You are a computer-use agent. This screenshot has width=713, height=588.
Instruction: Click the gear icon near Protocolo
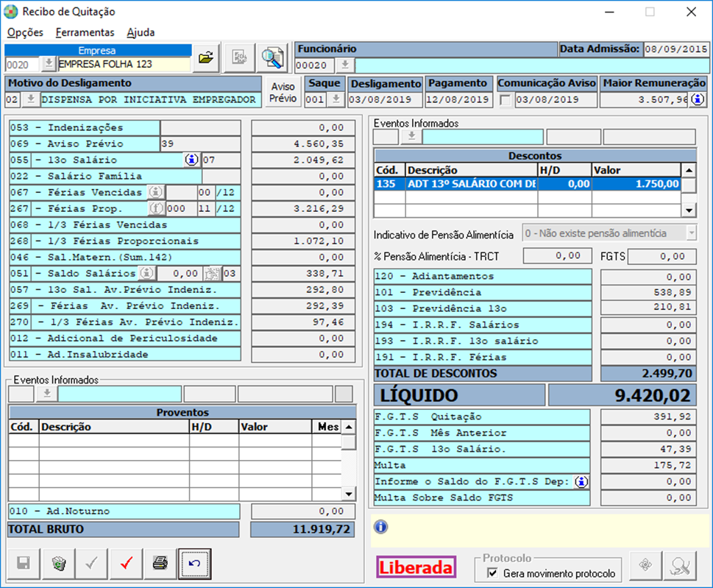click(x=645, y=565)
